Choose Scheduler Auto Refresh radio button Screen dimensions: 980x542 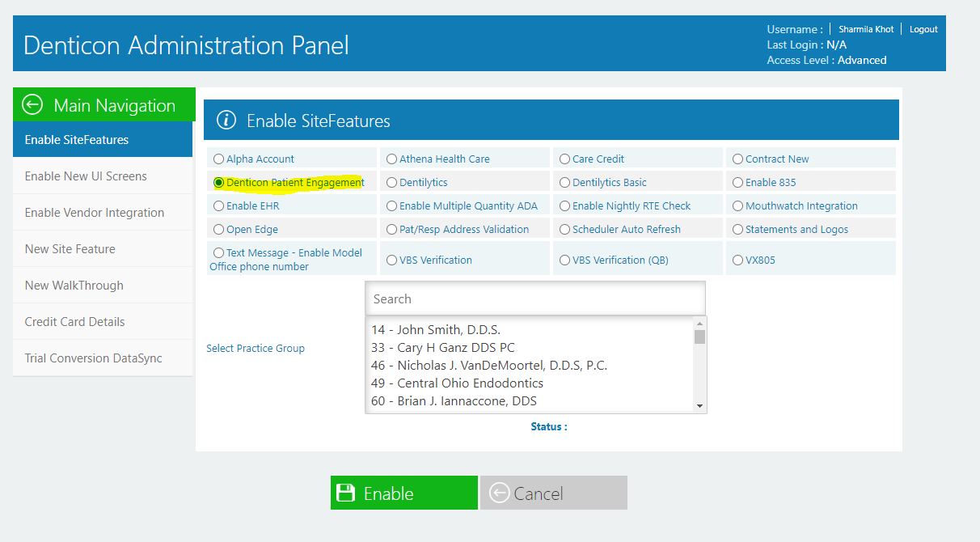(x=565, y=230)
